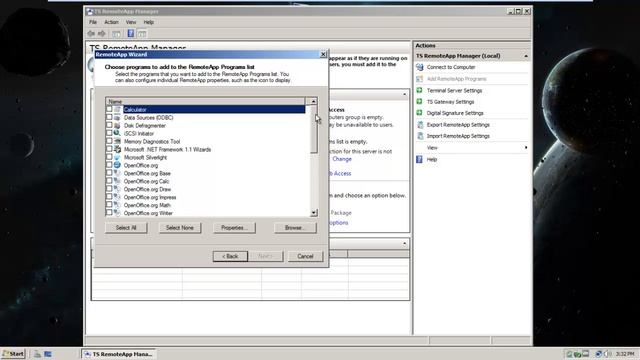This screenshot has height=360, width=640.
Task: Click the Connect to Computer icon
Action: 420,67
